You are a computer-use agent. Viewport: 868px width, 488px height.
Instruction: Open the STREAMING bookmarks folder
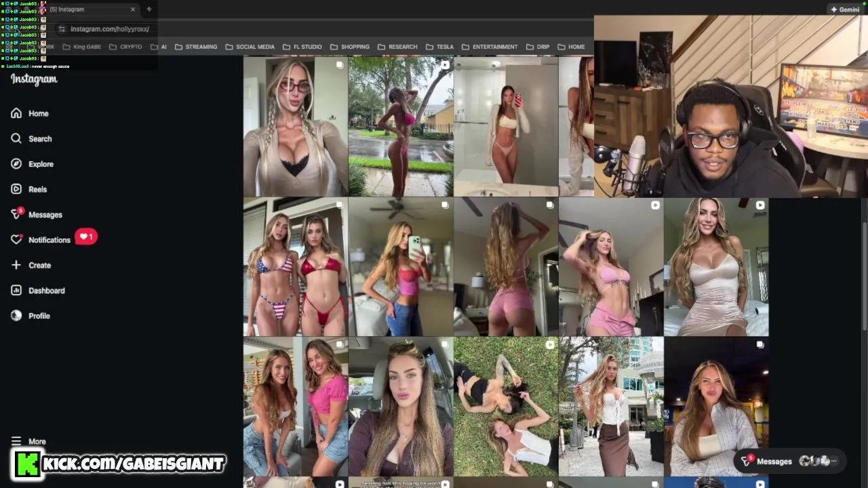(196, 47)
